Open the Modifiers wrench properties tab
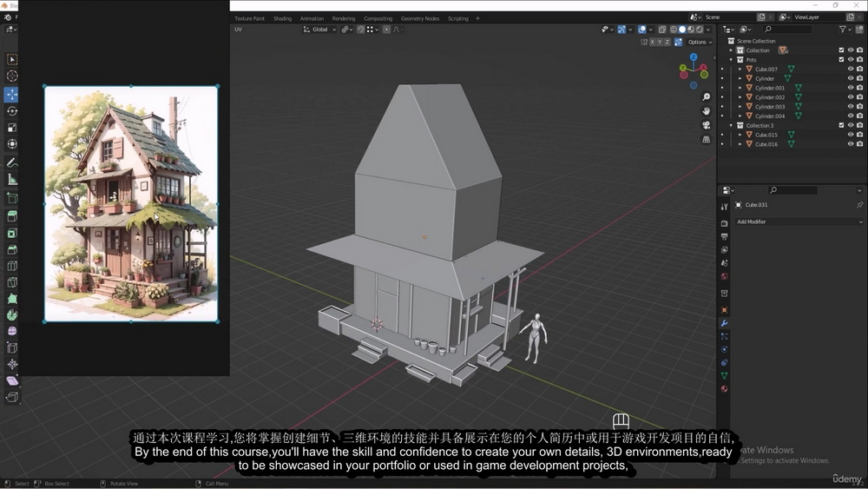868x489 pixels. coord(724,323)
